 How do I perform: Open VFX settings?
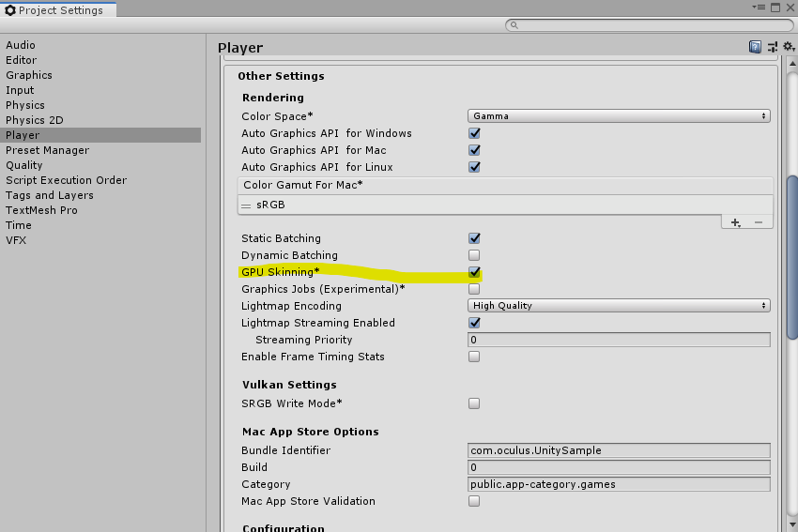pyautogui.click(x=16, y=240)
